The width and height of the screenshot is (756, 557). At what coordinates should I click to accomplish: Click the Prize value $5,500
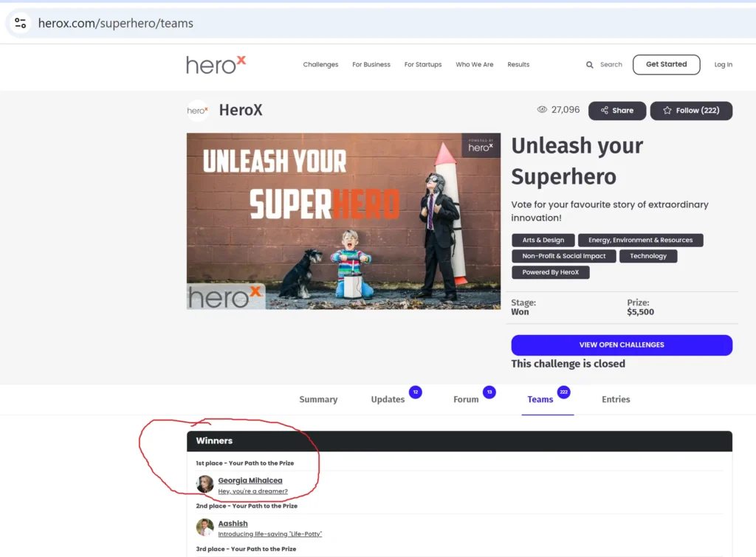(640, 312)
